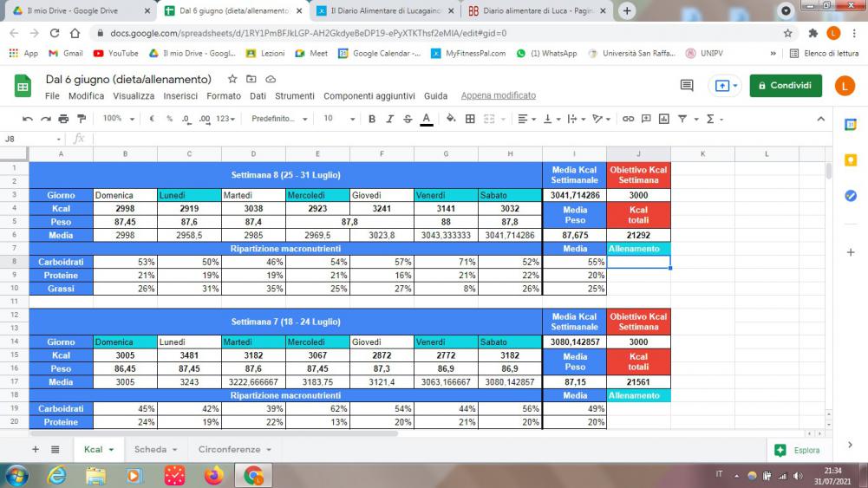Click the insert link icon
868x488 pixels.
click(x=627, y=119)
